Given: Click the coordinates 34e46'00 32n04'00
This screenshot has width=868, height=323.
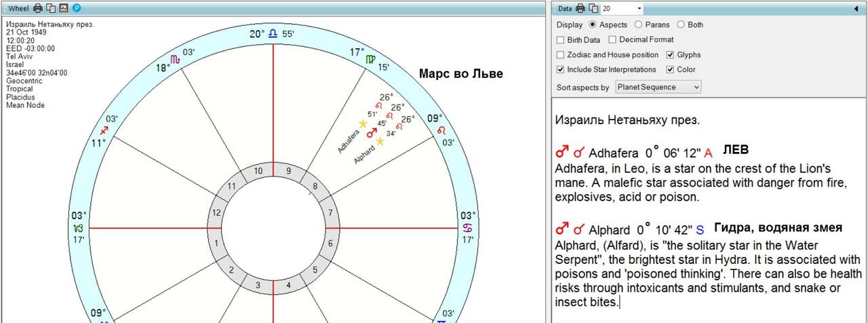Looking at the screenshot, I should tap(37, 73).
